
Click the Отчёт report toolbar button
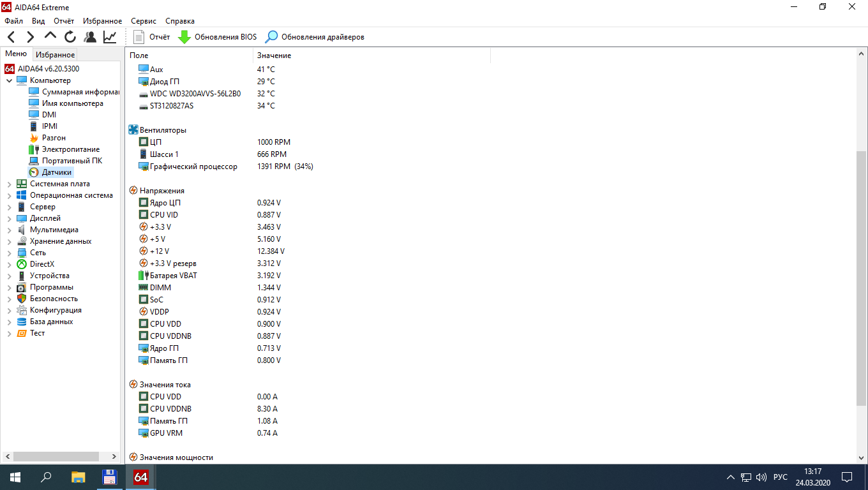152,37
